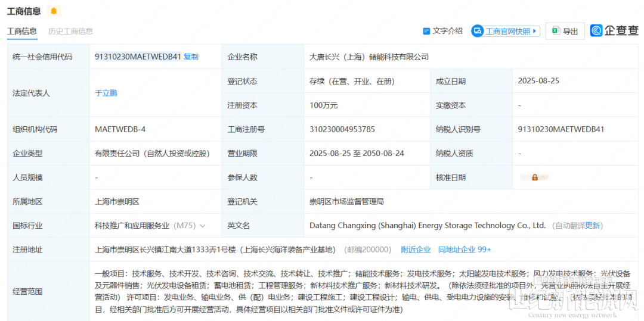Open 同地址企业 99+ link
The height and width of the screenshot is (321, 644).
(465, 250)
